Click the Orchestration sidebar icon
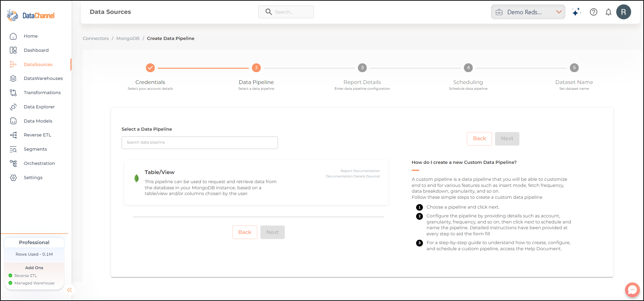Screen dimensions: 644x301 pyautogui.click(x=13, y=164)
